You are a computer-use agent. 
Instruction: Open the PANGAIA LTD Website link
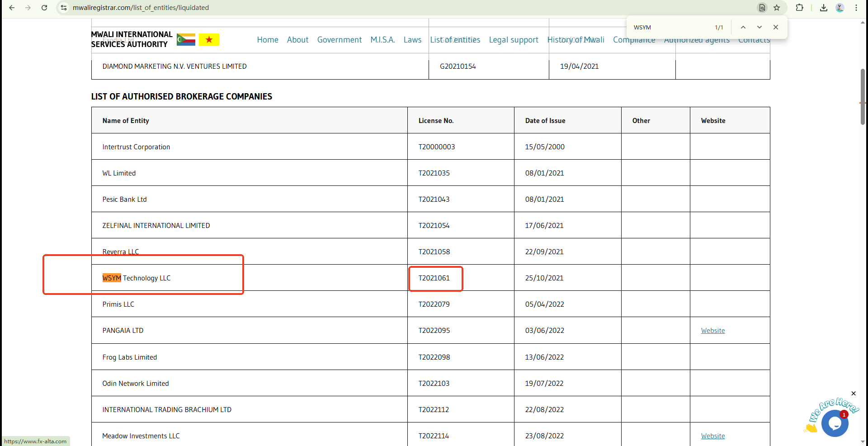pyautogui.click(x=713, y=331)
